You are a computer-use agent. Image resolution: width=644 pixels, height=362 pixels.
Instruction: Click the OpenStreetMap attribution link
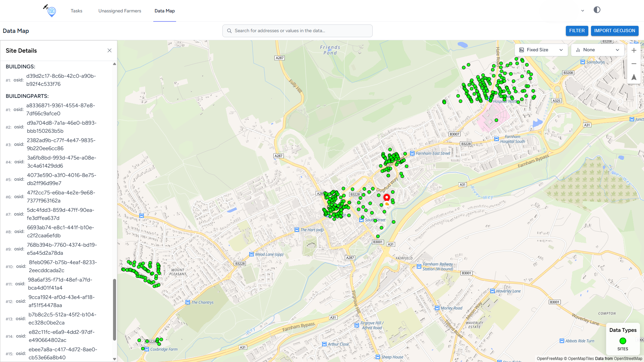[628, 359]
